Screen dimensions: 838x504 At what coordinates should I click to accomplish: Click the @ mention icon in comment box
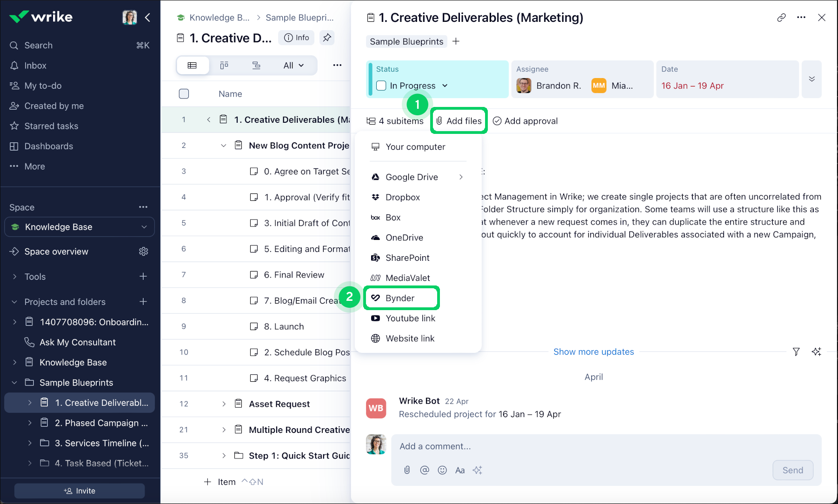point(425,470)
